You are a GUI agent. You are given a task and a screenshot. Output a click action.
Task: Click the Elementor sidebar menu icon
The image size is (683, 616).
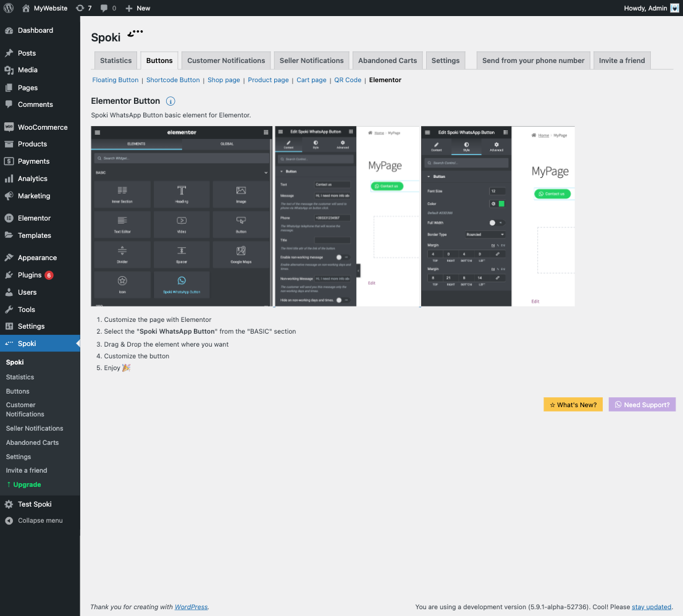pos(9,218)
